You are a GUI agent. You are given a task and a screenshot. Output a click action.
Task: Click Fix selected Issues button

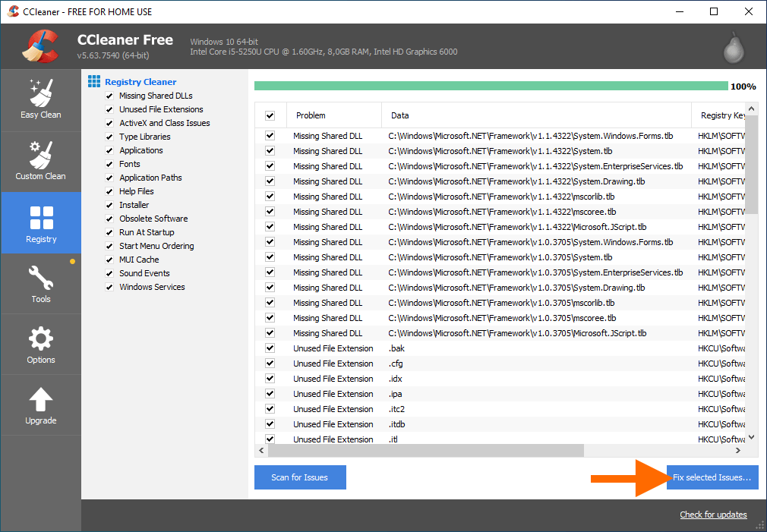[712, 477]
